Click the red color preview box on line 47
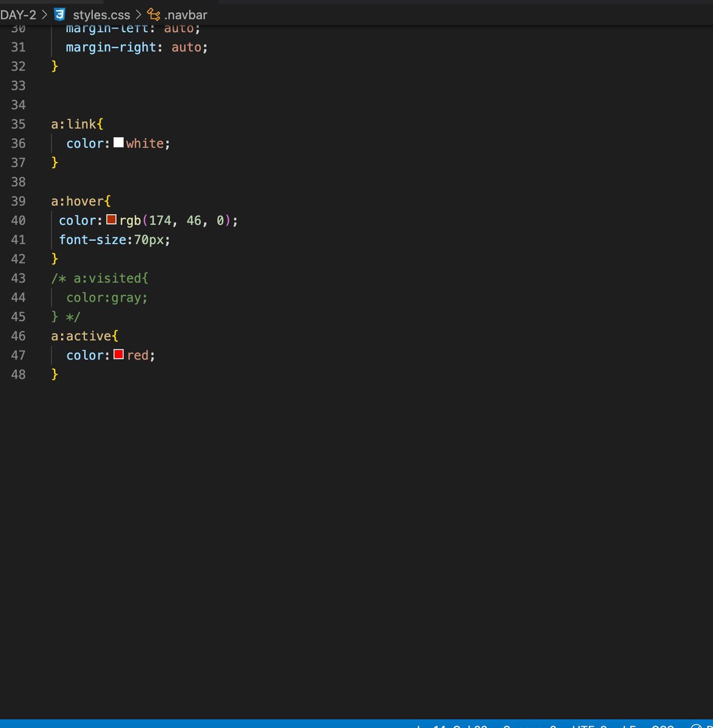Viewport: 713px width, 728px height. pyautogui.click(x=119, y=354)
